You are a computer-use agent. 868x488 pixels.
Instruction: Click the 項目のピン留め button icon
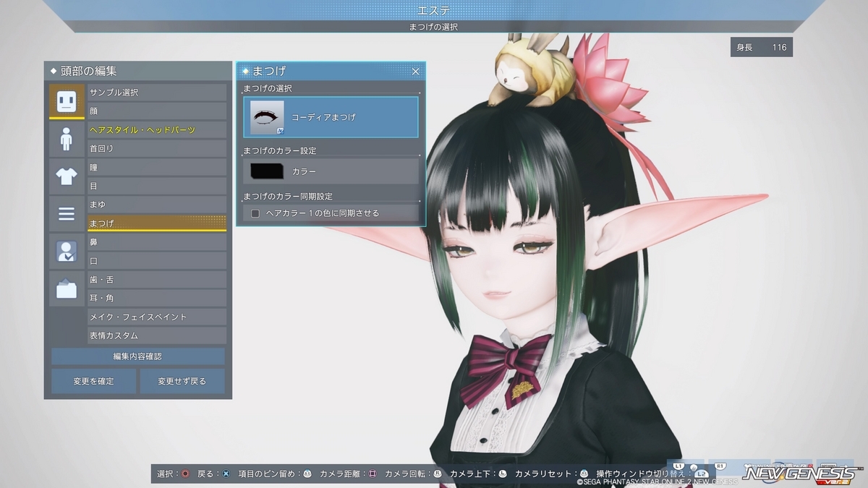click(307, 474)
